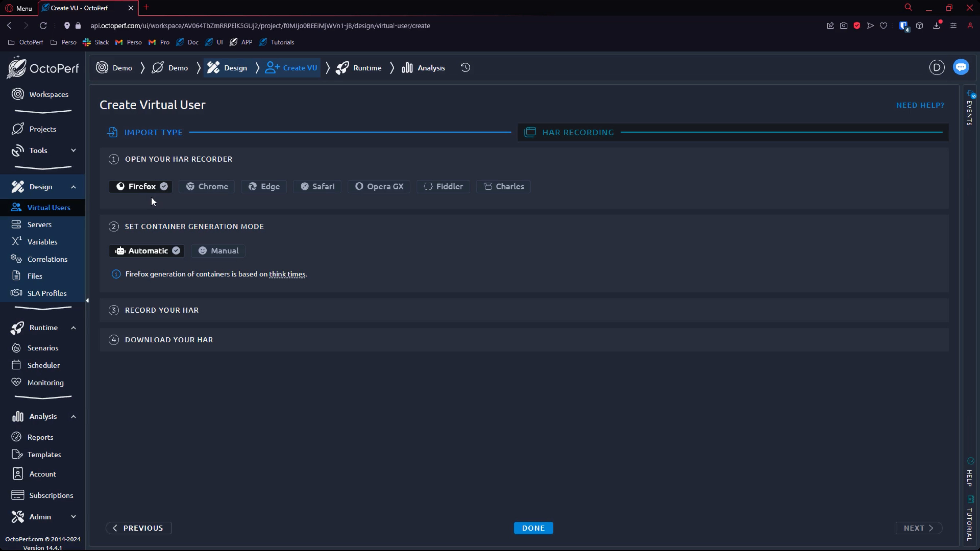This screenshot has height=551, width=980.
Task: Open browser downloads icon
Action: pos(937,25)
